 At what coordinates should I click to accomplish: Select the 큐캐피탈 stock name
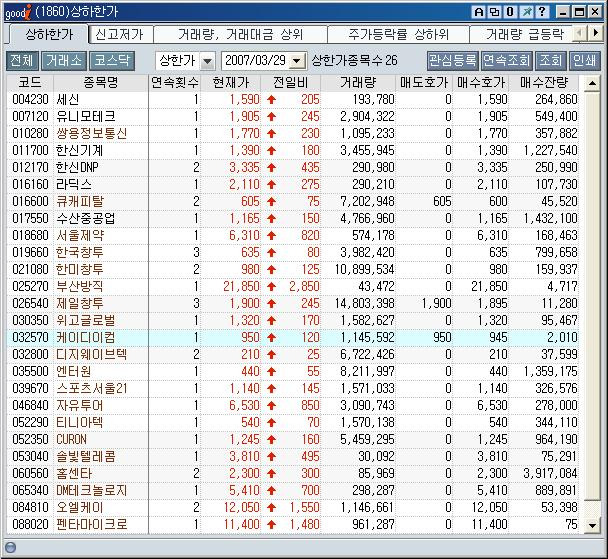click(x=80, y=202)
